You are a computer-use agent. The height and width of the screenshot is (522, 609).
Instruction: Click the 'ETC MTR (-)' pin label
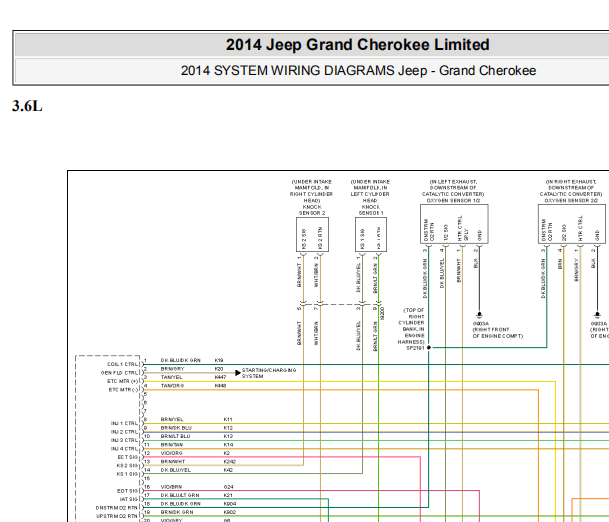point(123,390)
